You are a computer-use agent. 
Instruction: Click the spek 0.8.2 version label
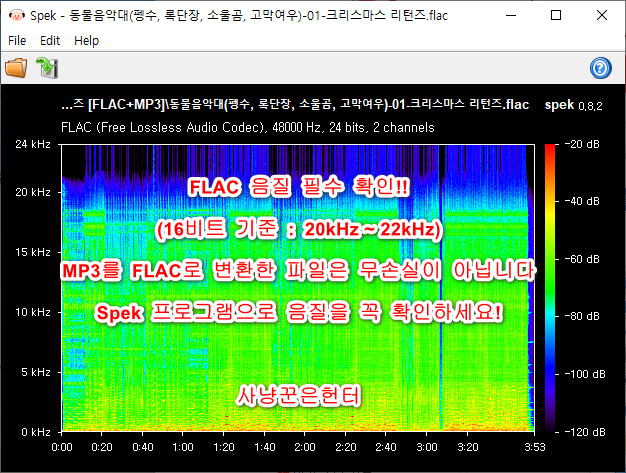574,105
